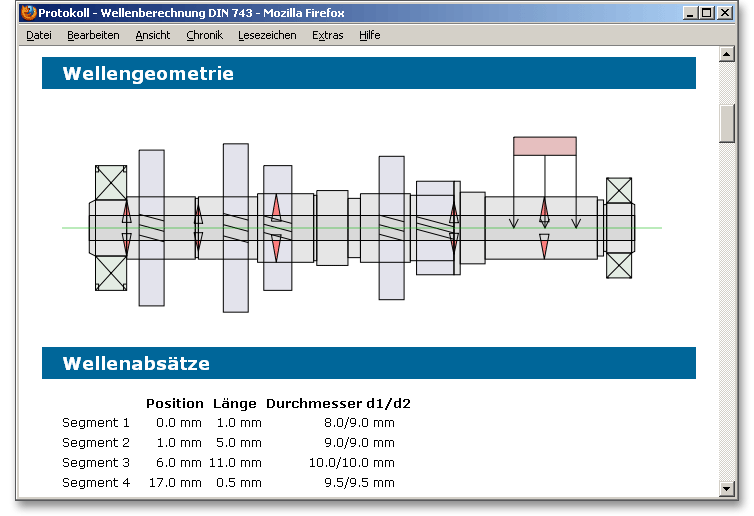This screenshot has height=516, width=754.
Task: Open the Chronik menu
Action: tap(204, 35)
